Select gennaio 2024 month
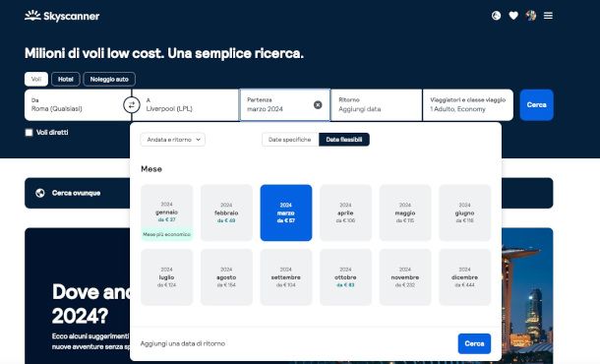 (167, 212)
